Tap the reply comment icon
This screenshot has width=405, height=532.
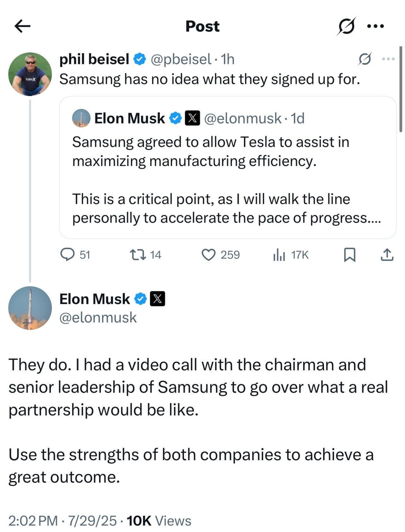[x=67, y=255]
